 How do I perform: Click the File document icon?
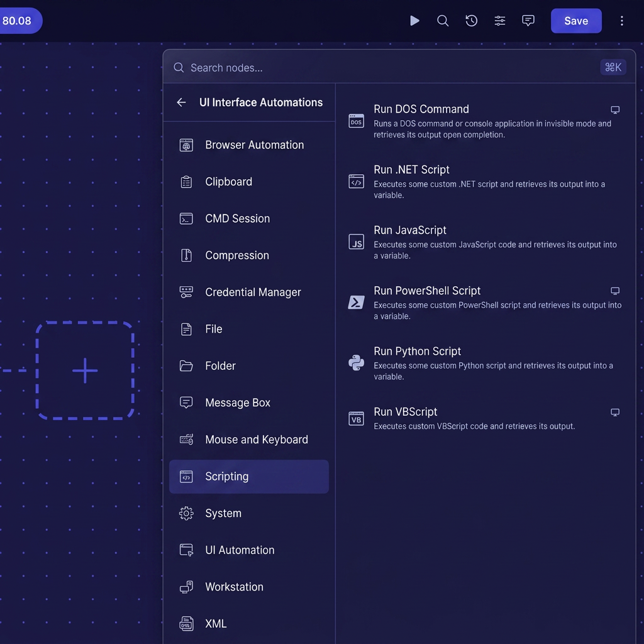[186, 329]
